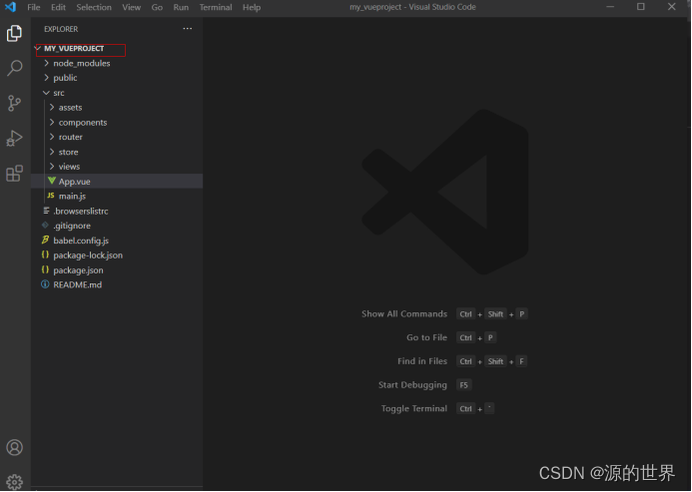Screen dimensions: 692x492
Task: Maximize the Visual Studio Code window
Action: [x=641, y=7]
